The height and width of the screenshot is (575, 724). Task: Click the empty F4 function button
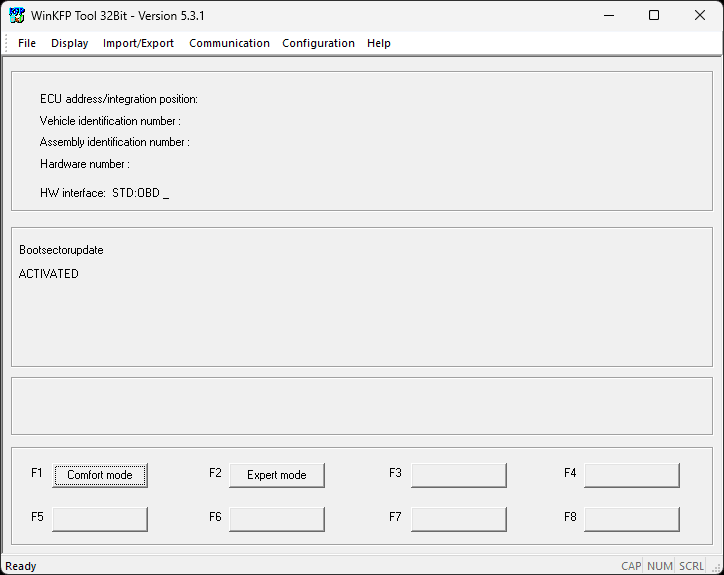click(x=632, y=475)
